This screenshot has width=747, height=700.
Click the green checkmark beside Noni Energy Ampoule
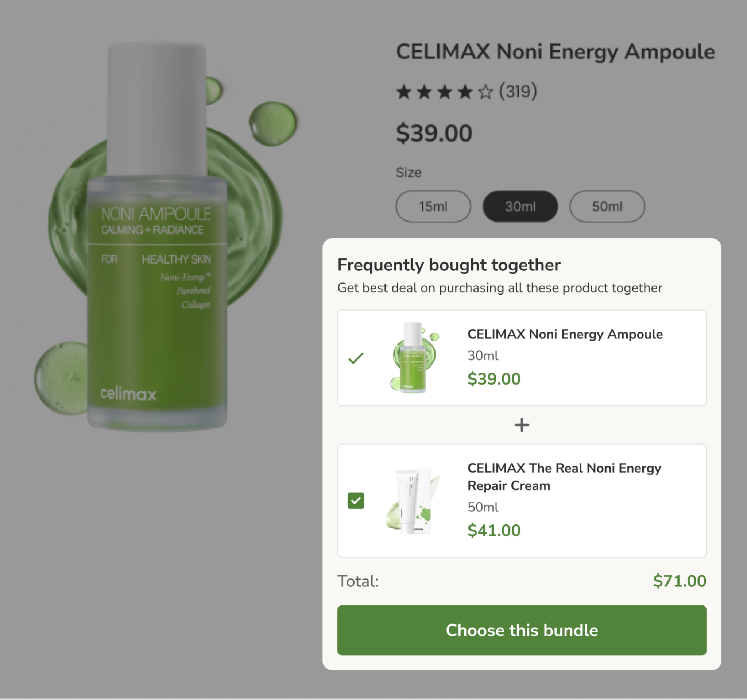pos(356,358)
